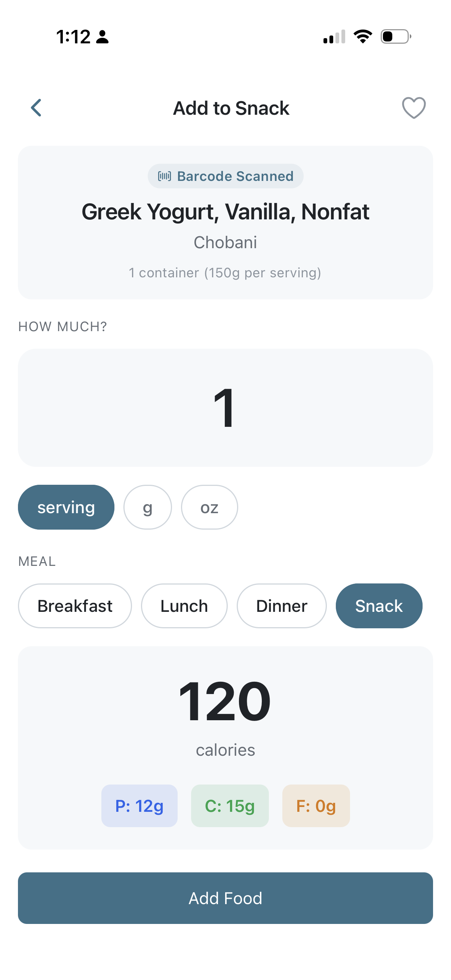The image size is (451, 980).
Task: Select the serving unit option
Action: [x=66, y=507]
